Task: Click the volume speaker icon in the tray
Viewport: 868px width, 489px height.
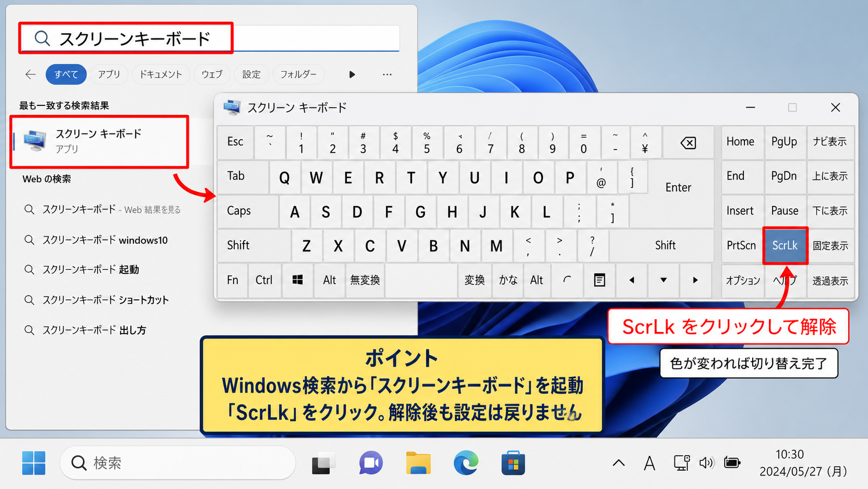Action: coord(707,462)
